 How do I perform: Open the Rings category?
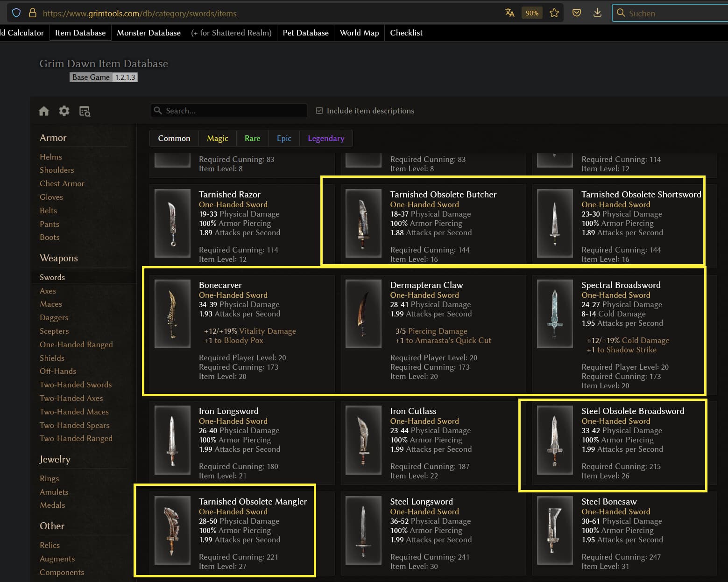(x=49, y=478)
